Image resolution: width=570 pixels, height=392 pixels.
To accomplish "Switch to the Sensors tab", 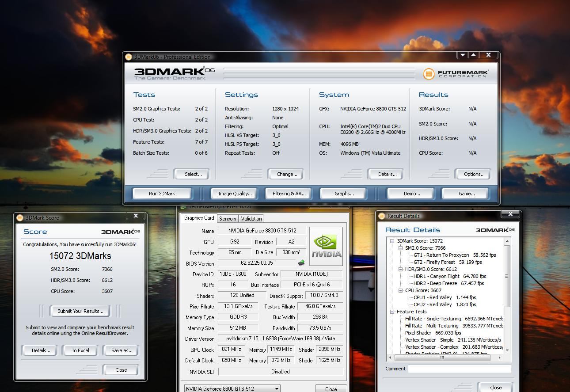I will (228, 218).
